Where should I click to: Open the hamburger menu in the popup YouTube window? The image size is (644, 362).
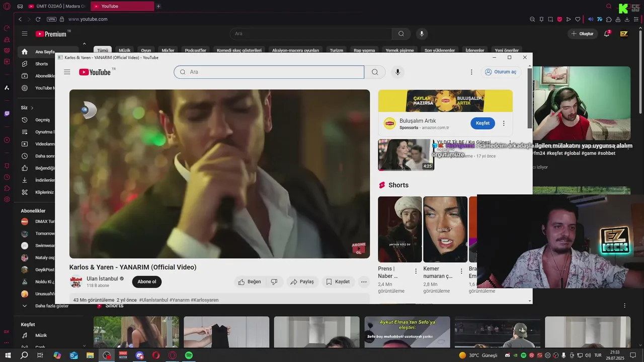click(67, 72)
